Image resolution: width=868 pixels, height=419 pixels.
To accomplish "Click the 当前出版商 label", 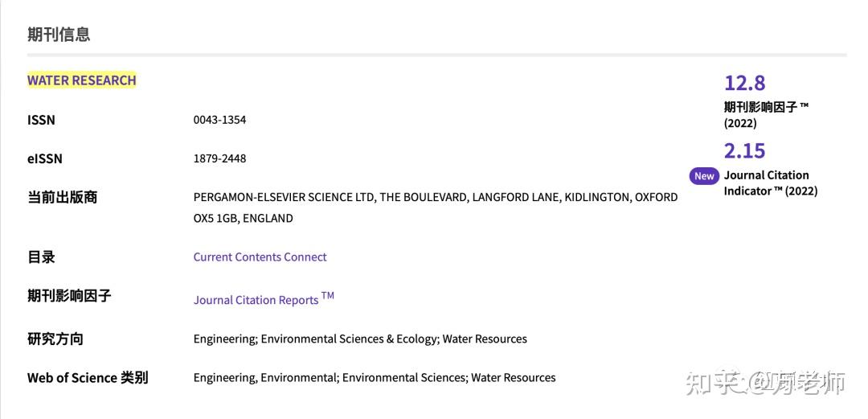I will (x=62, y=197).
